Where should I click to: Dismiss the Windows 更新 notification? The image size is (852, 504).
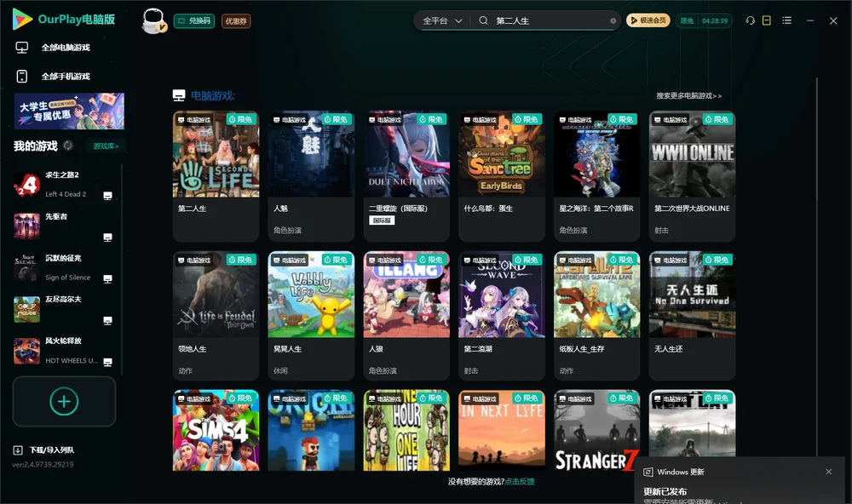coord(829,472)
